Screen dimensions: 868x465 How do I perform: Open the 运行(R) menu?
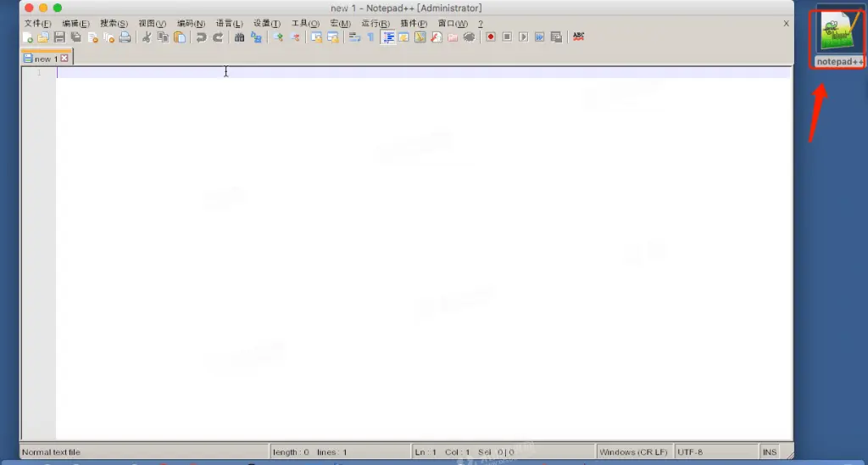pos(376,23)
